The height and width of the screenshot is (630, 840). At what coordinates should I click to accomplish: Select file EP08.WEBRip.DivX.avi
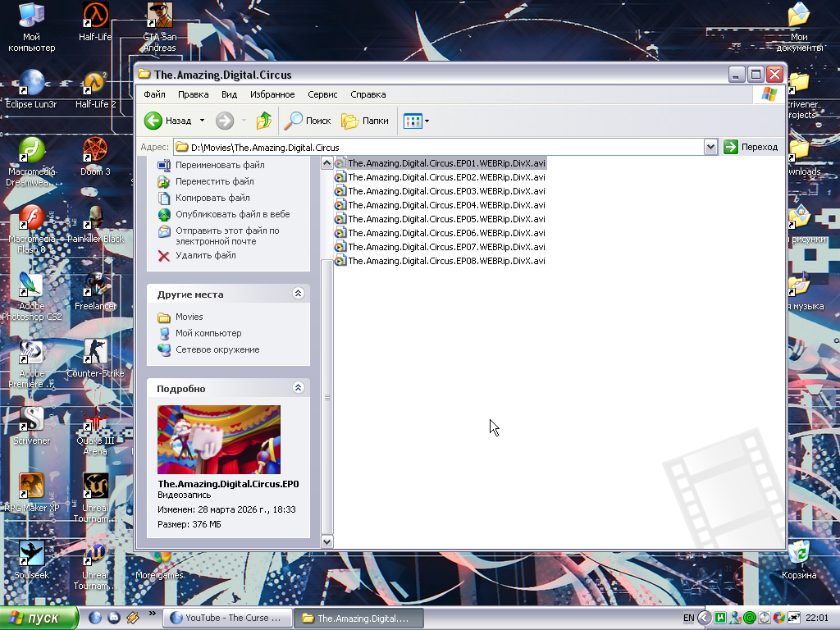pyautogui.click(x=440, y=261)
